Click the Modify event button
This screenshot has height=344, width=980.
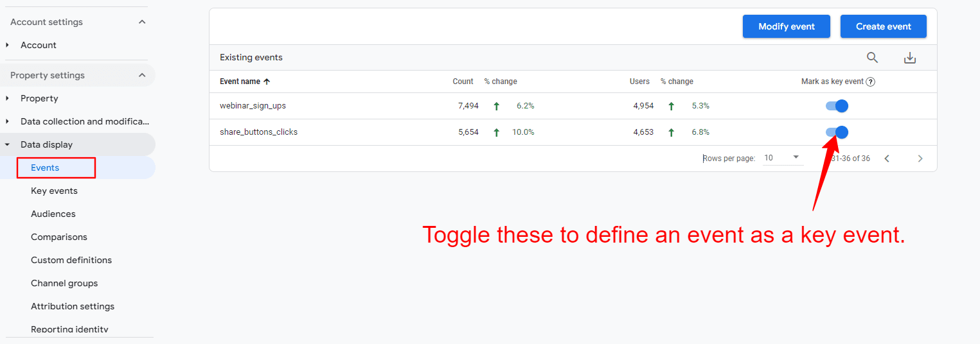click(x=786, y=26)
